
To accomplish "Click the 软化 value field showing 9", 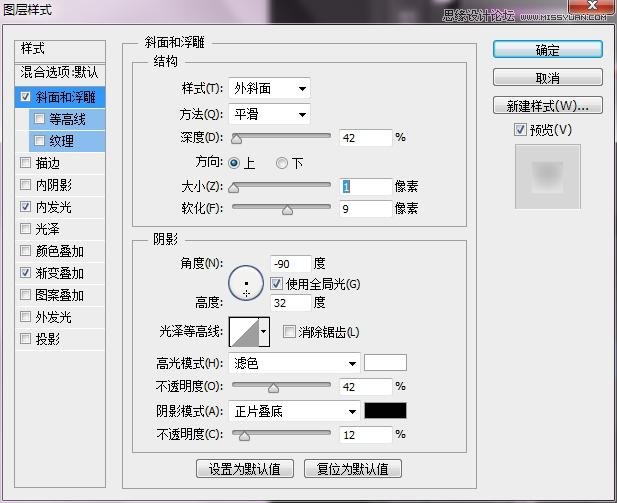I will pos(366,209).
